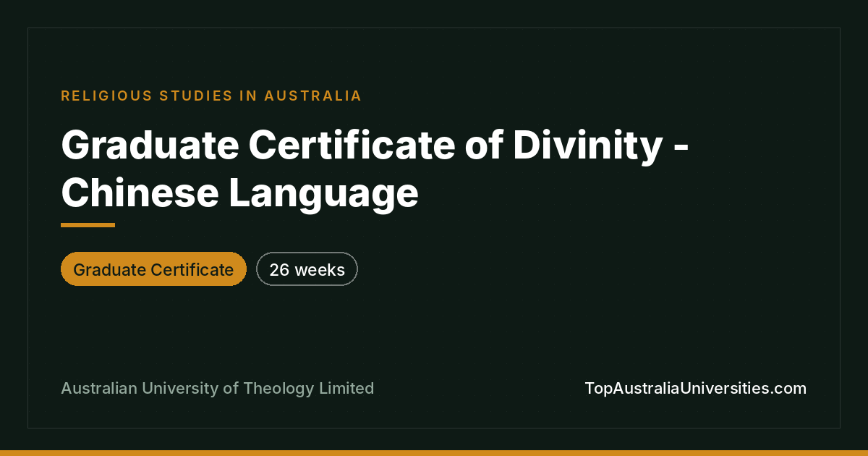Select the Australian University of Theology Limited text
The width and height of the screenshot is (868, 456).
(217, 388)
